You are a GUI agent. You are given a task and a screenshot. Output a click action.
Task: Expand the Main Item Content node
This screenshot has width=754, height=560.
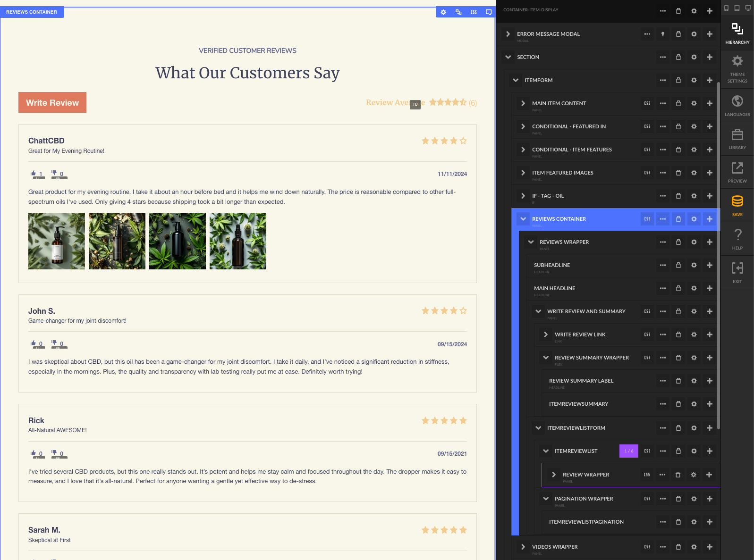[x=523, y=103]
